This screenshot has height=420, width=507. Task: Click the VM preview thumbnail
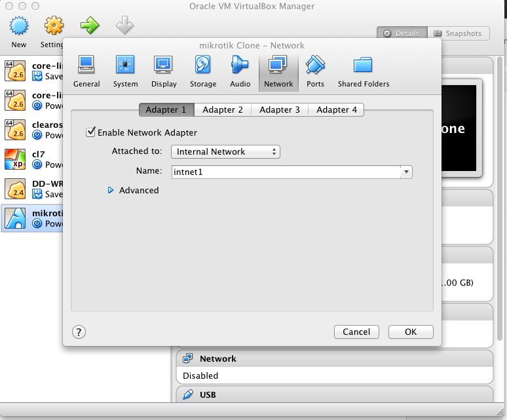point(459,128)
